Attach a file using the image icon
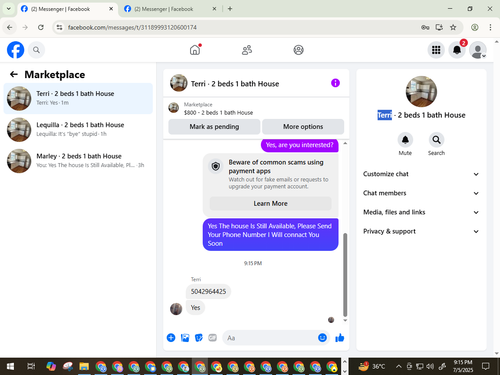Screen dimensions: 500x375 pyautogui.click(x=185, y=338)
